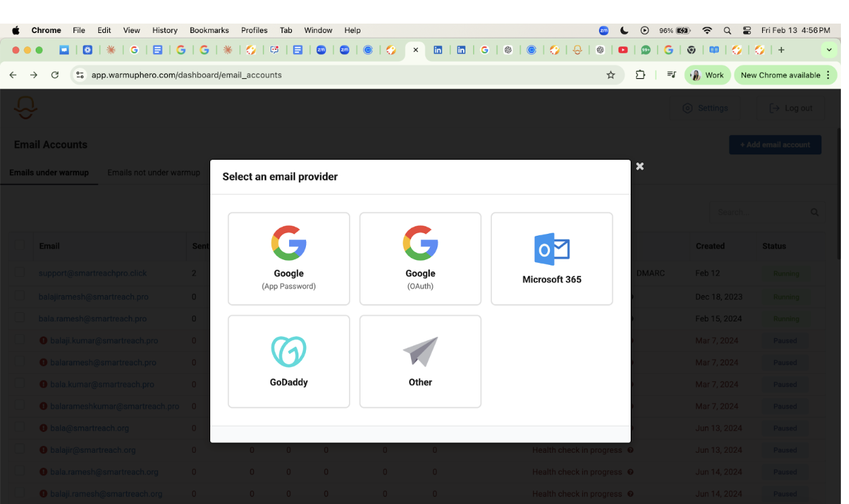Close the active Warmup Hero tab

pos(416,50)
